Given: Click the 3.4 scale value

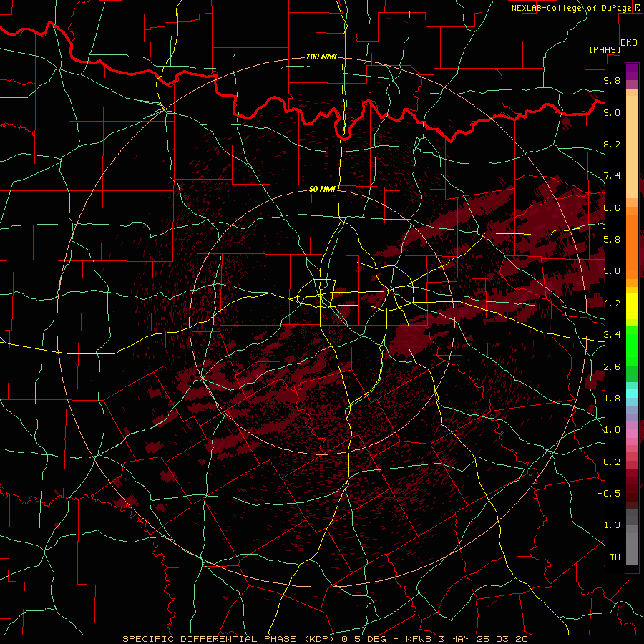Looking at the screenshot, I should click(x=612, y=335).
